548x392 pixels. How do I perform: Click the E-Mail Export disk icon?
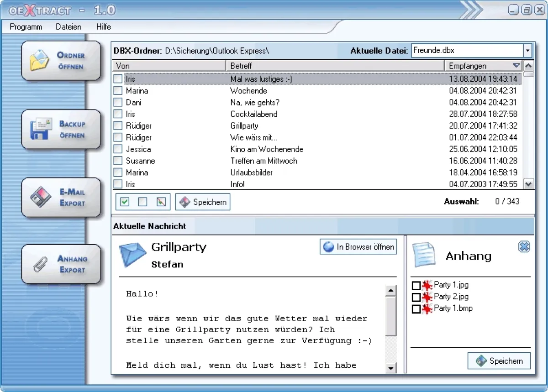41,197
